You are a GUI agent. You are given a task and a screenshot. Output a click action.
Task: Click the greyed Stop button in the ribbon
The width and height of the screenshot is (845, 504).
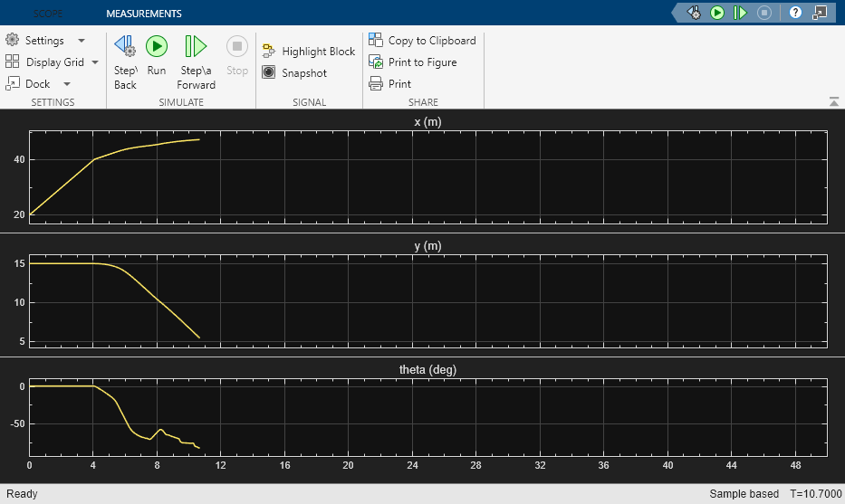(x=237, y=55)
